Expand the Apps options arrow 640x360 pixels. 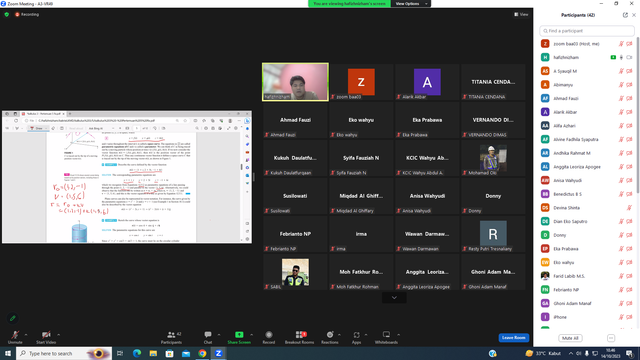366,335
